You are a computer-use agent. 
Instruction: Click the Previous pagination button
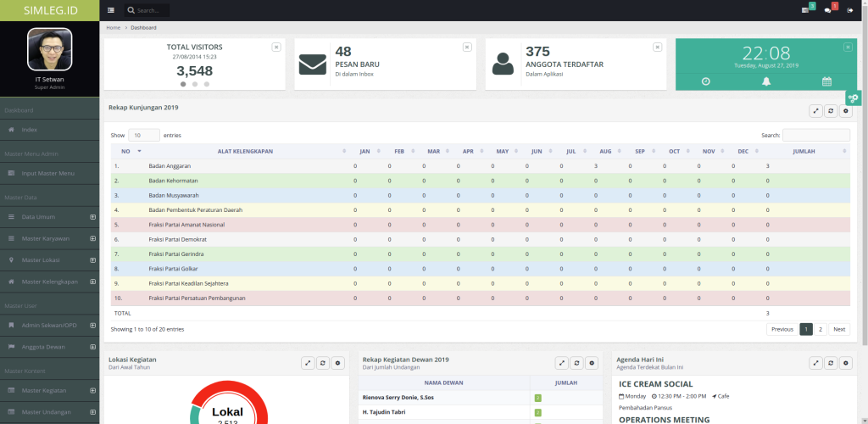click(x=782, y=329)
